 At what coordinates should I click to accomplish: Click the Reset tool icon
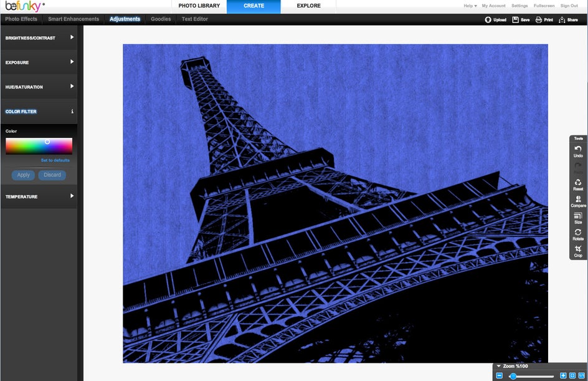tap(578, 182)
